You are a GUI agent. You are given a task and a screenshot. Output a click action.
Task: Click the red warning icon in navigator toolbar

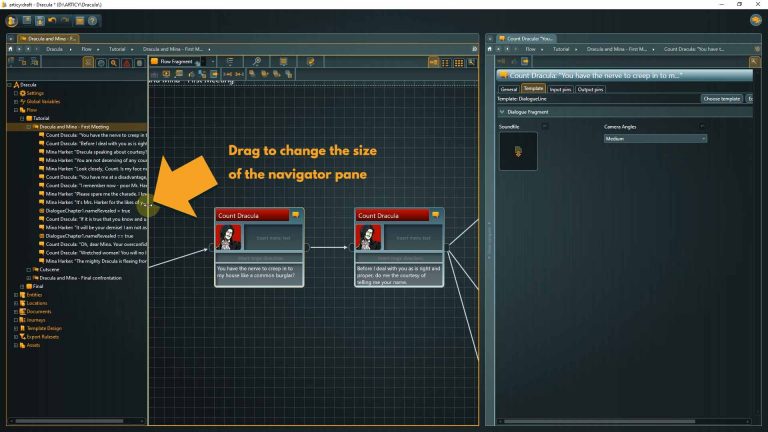tap(126, 63)
